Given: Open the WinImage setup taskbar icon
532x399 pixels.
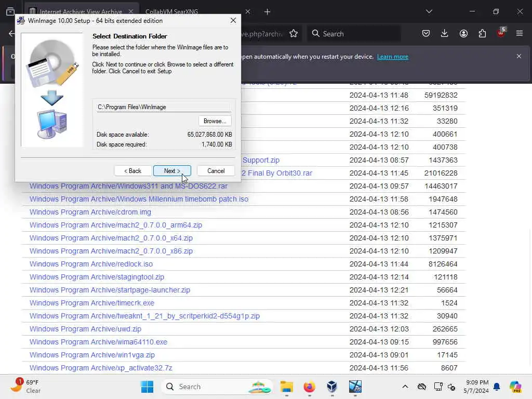Looking at the screenshot, I should [355, 387].
